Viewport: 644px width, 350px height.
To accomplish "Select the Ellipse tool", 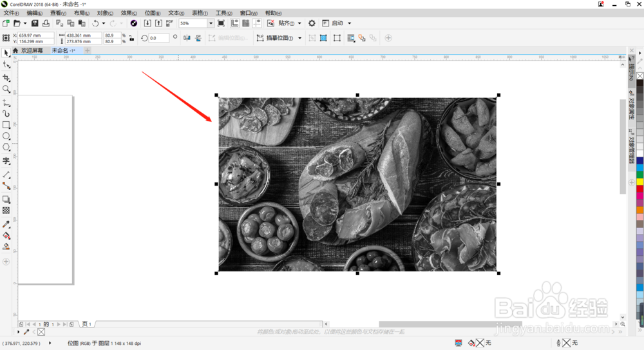I will (6, 136).
